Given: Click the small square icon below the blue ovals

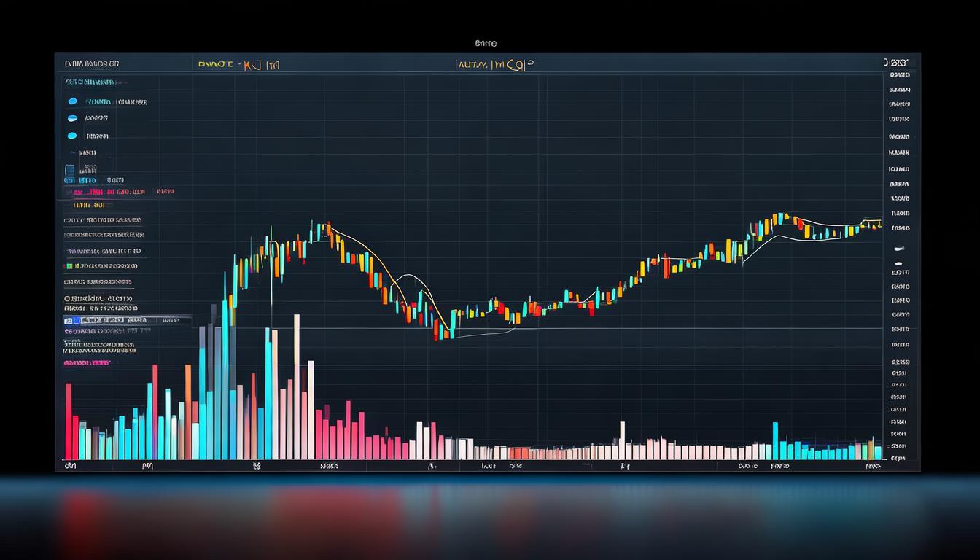Looking at the screenshot, I should [70, 169].
